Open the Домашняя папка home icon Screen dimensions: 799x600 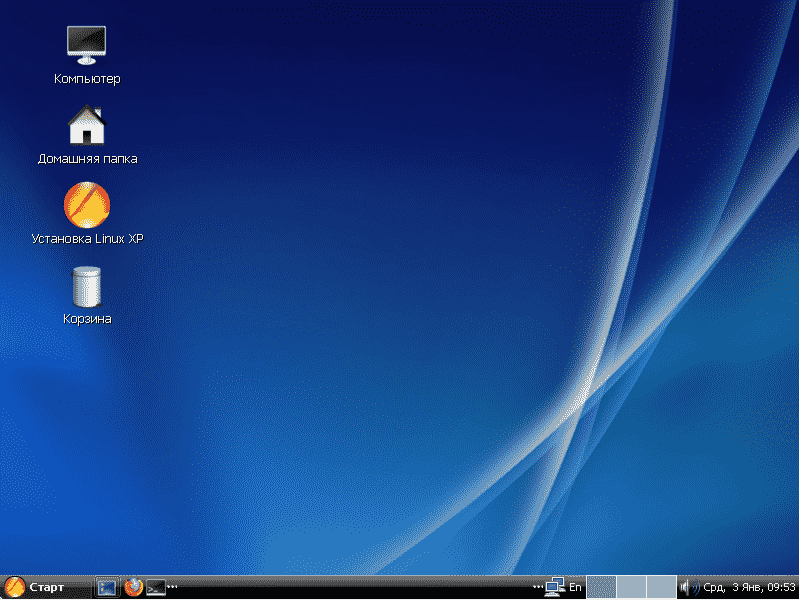tap(86, 126)
